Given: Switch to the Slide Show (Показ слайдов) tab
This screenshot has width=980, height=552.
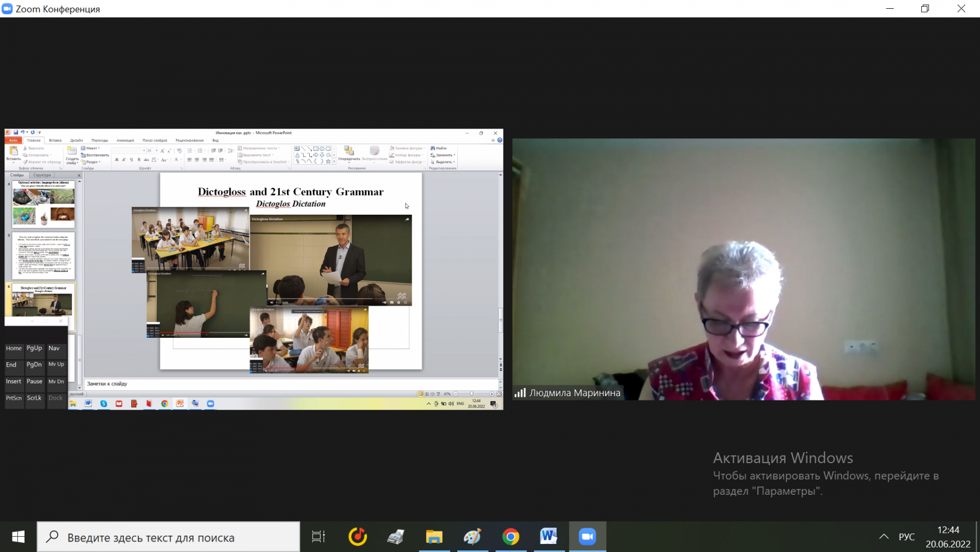Looking at the screenshot, I should (x=155, y=140).
